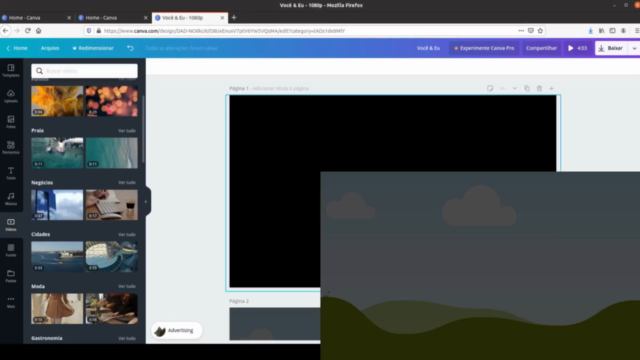
Task: Select the Vídeos sidebar panel
Action: pyautogui.click(x=11, y=224)
